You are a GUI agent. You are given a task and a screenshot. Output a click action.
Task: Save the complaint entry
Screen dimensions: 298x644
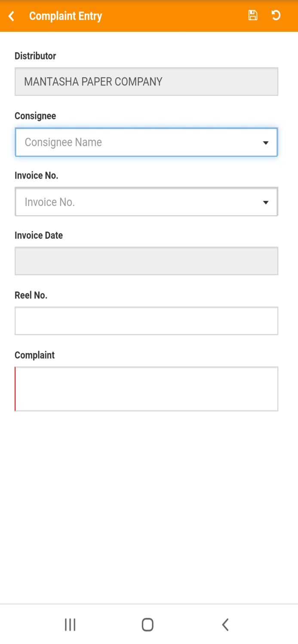(253, 15)
